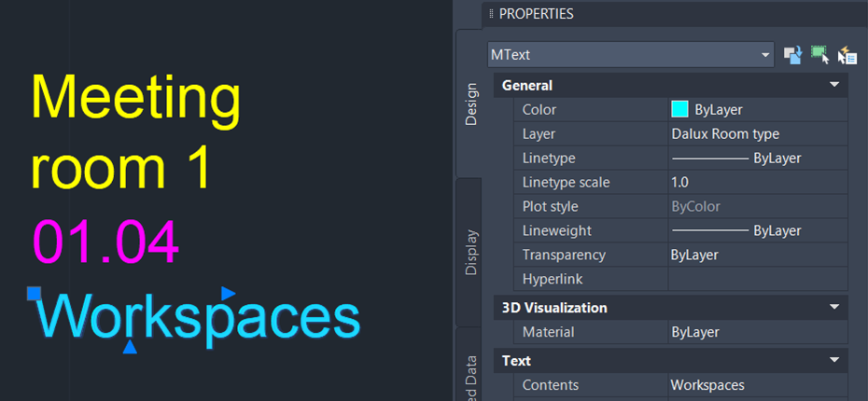The width and height of the screenshot is (868, 401).
Task: Click the upward triangle grip below Workspaces
Action: 131,347
